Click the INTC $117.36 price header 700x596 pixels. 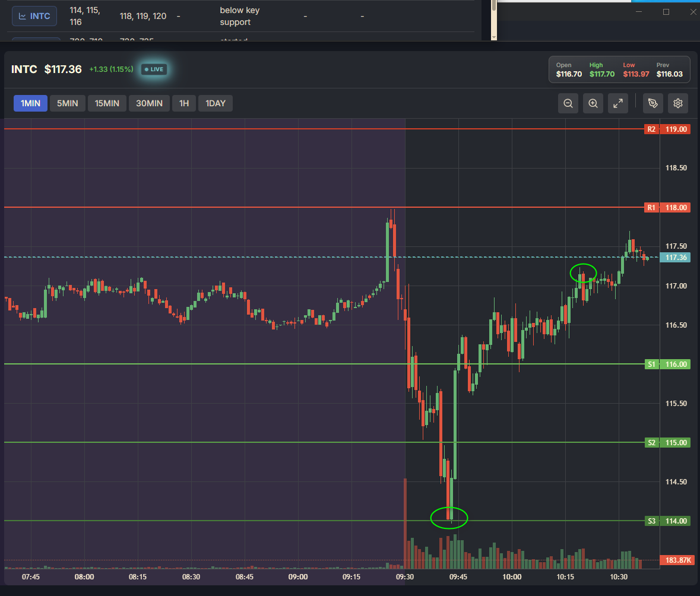46,69
